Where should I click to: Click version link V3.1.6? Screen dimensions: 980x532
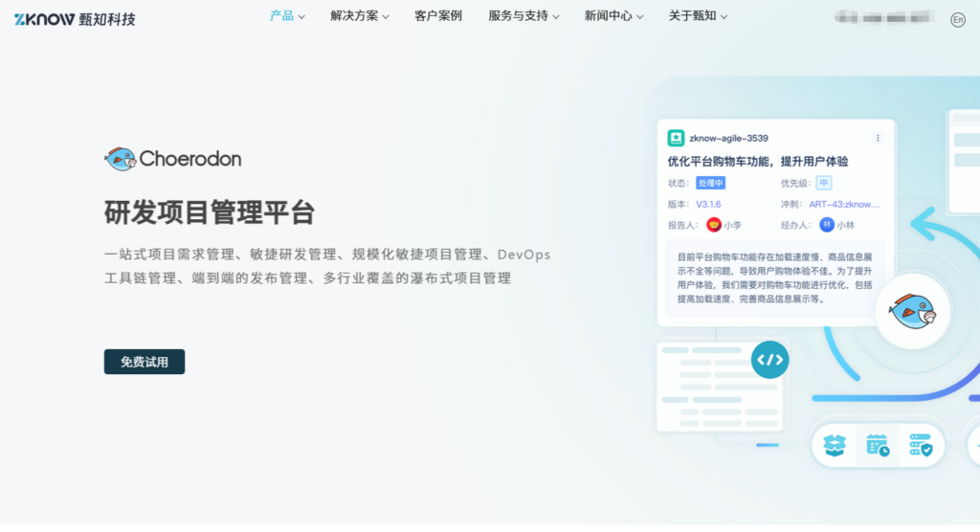(708, 205)
